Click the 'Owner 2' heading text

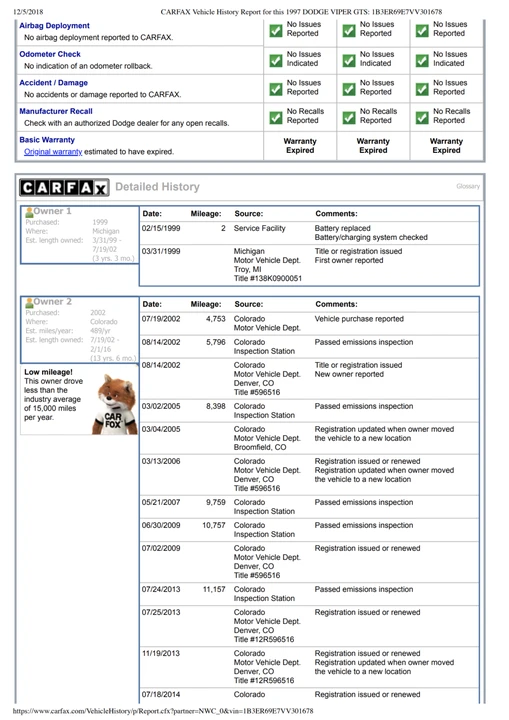tap(52, 302)
